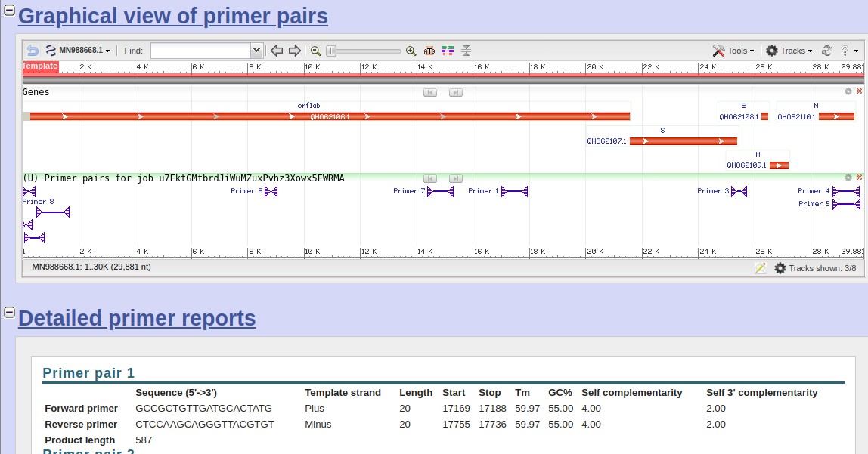Screen dimensions: 868x454
Task: Open Tracks shown: 3/8 settings
Action: click(815, 268)
